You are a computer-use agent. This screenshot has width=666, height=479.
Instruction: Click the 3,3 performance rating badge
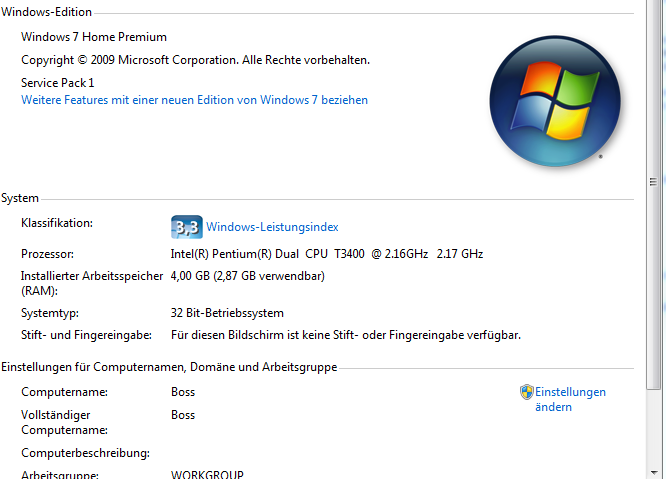tap(186, 227)
